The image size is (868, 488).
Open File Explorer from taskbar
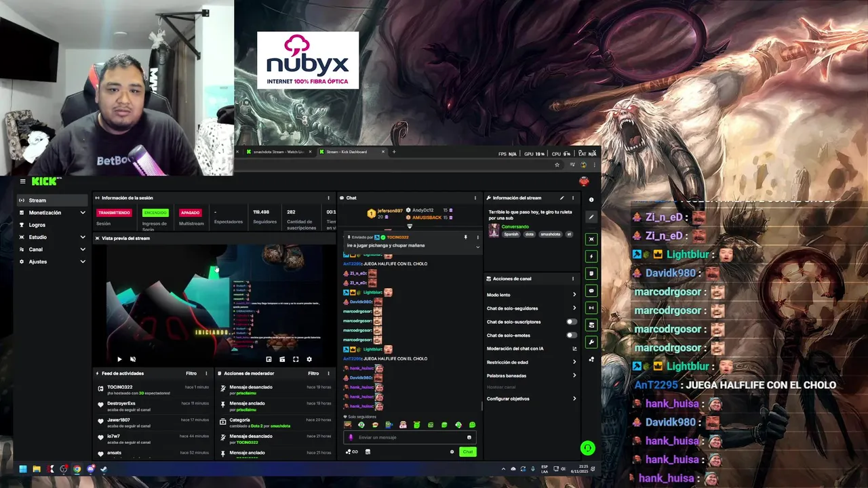pyautogui.click(x=36, y=468)
